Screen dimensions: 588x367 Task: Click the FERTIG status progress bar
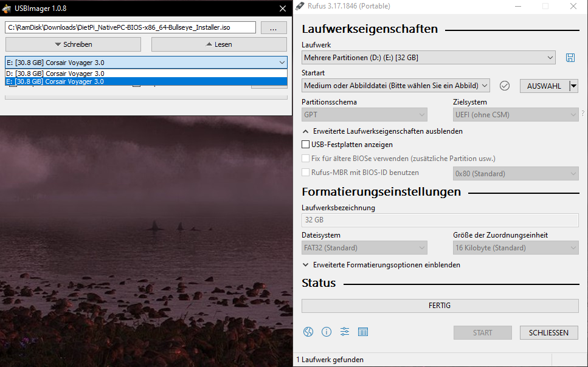click(x=440, y=306)
